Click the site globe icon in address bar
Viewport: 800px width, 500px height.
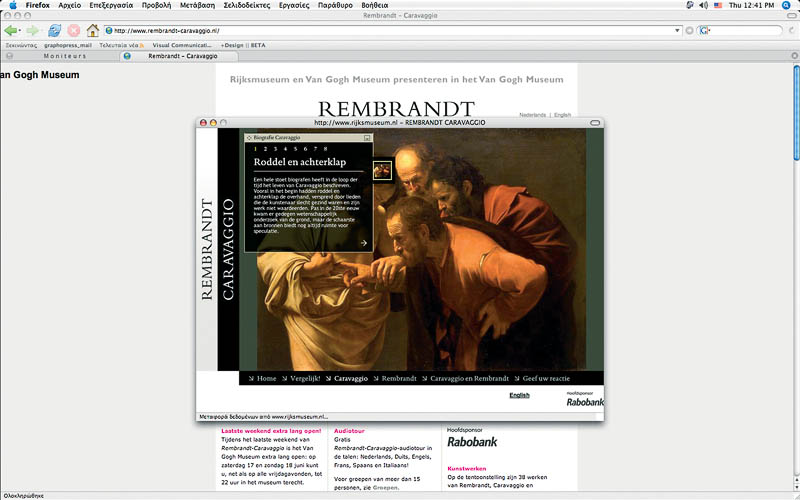(109, 31)
